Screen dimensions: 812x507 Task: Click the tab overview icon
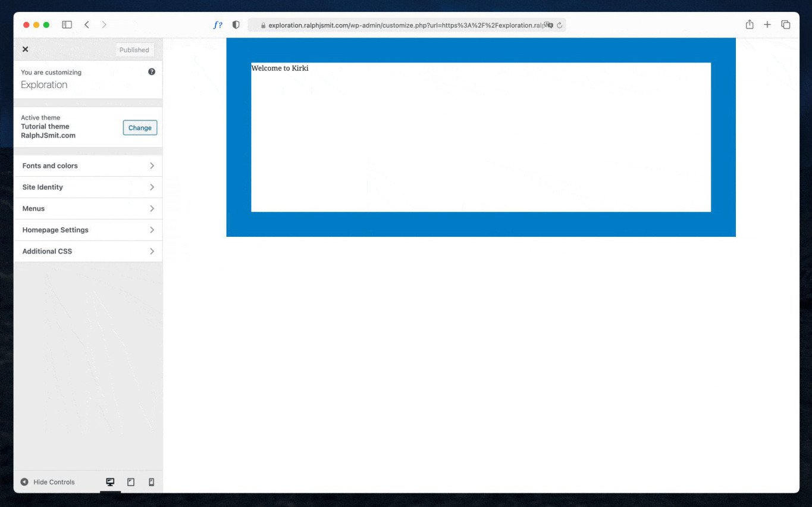[786, 24]
